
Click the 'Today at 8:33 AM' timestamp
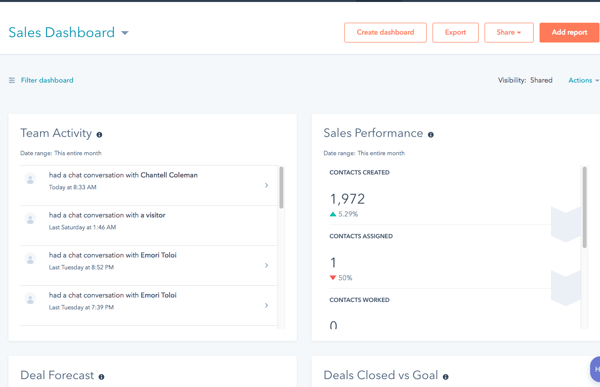pos(73,187)
